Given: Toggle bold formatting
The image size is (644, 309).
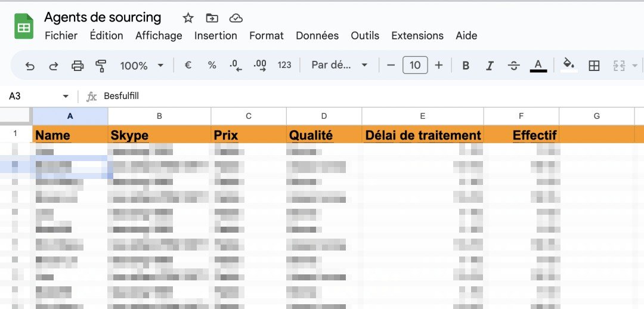Looking at the screenshot, I should 465,66.
